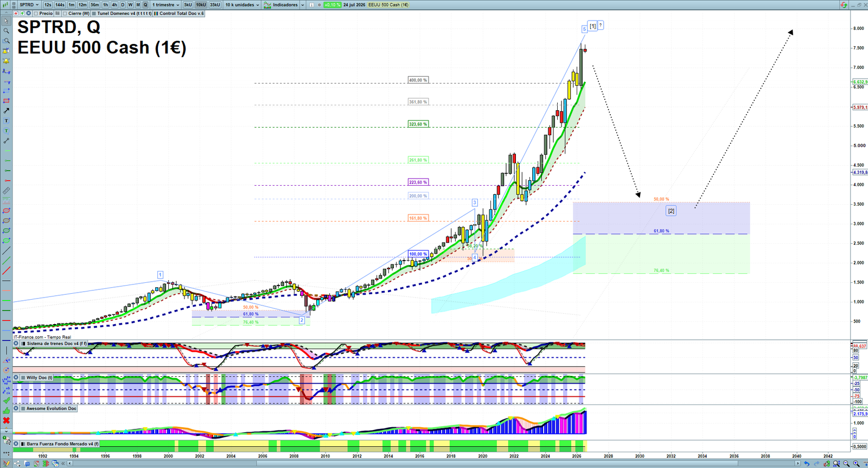The image size is (868, 468).
Task: Open the yellow alerts bell icon
Action: pos(6,61)
